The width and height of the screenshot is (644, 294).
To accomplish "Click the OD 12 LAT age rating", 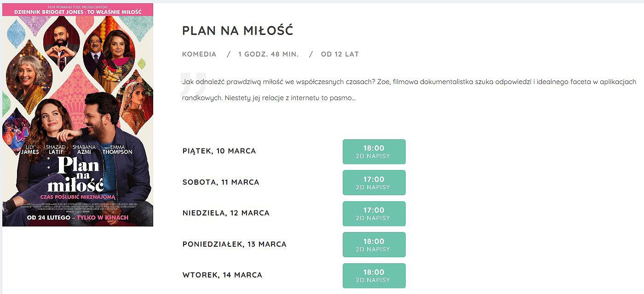I will (x=340, y=54).
